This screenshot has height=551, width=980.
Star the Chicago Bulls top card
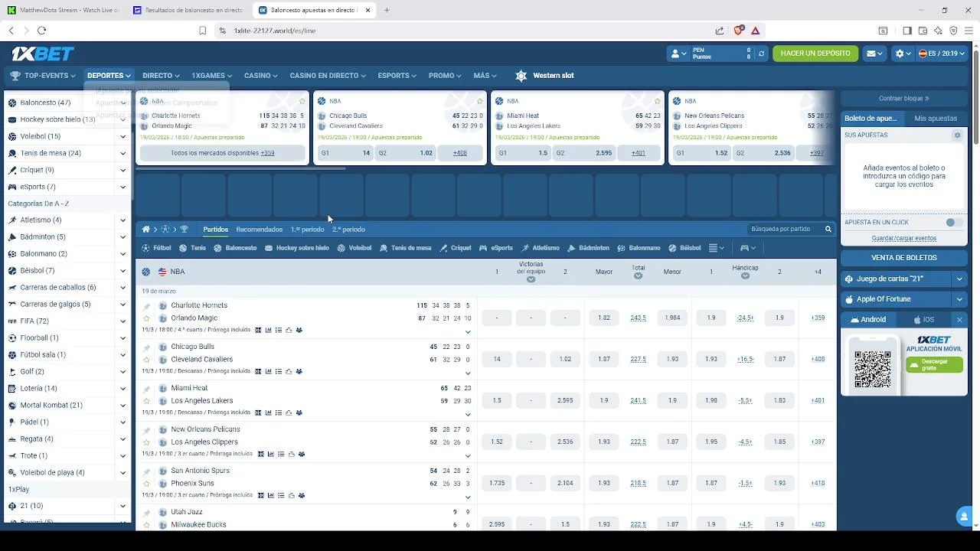tap(480, 101)
